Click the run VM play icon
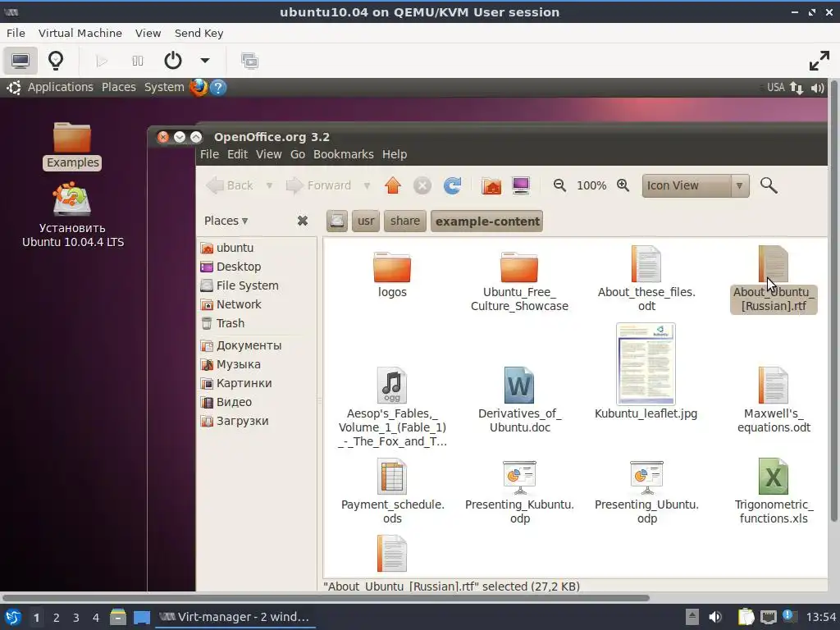 click(x=101, y=61)
